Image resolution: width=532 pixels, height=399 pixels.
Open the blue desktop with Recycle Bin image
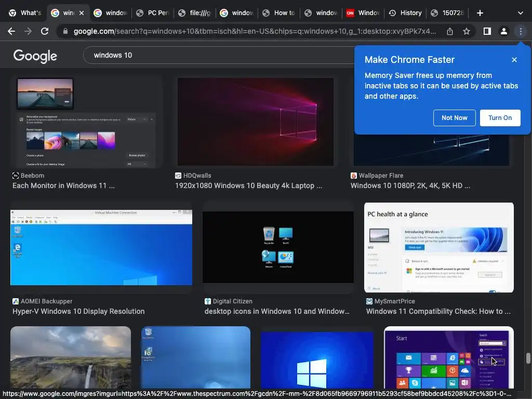(x=196, y=357)
